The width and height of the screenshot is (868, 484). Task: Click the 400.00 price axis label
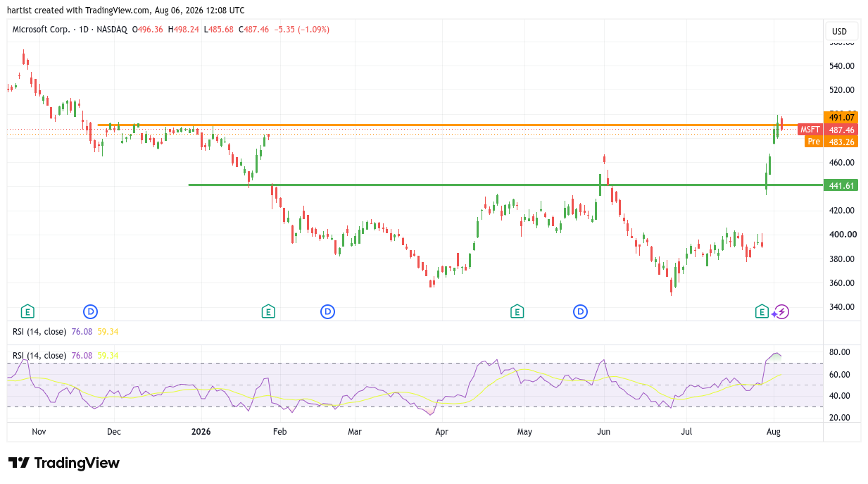pos(842,235)
